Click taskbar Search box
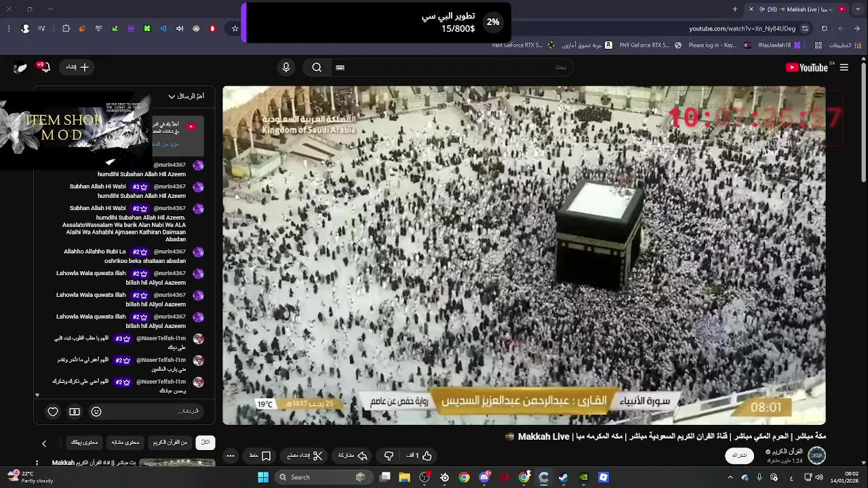Viewport: 868px width, 488px height. (x=323, y=477)
